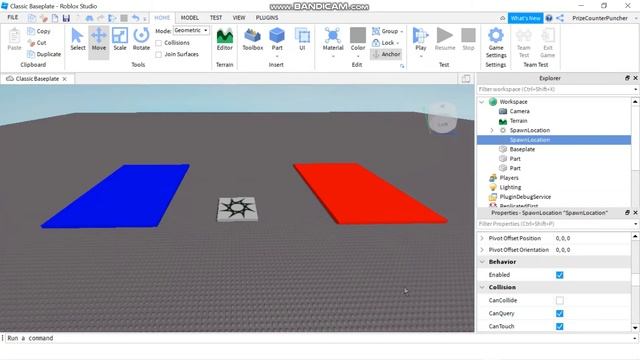Collapse the Behavior section
This screenshot has height=360, width=640.
click(x=482, y=262)
